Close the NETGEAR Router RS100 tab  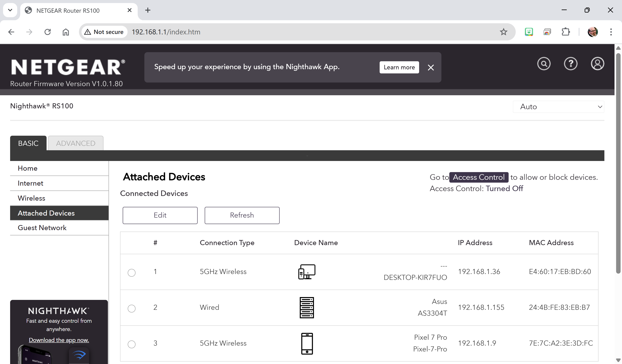129,10
